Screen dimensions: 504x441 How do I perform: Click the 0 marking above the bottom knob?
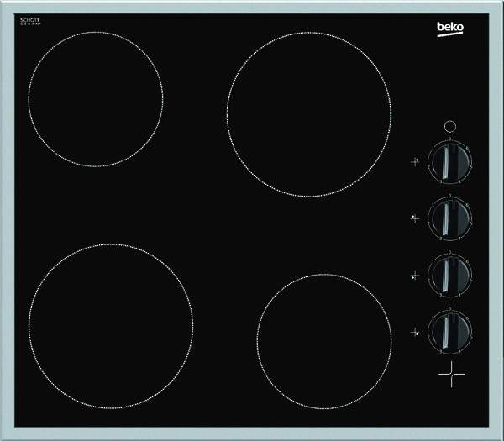tap(449, 309)
